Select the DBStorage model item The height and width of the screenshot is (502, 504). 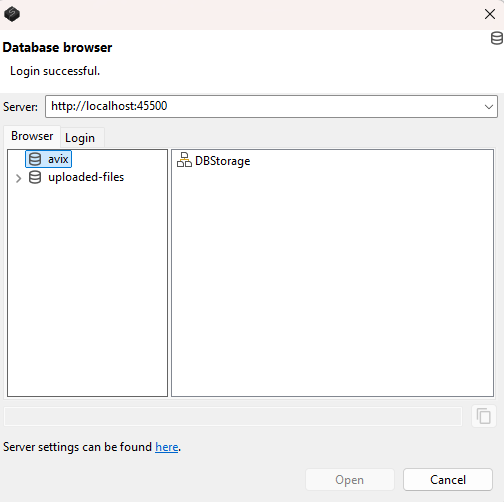tap(214, 161)
